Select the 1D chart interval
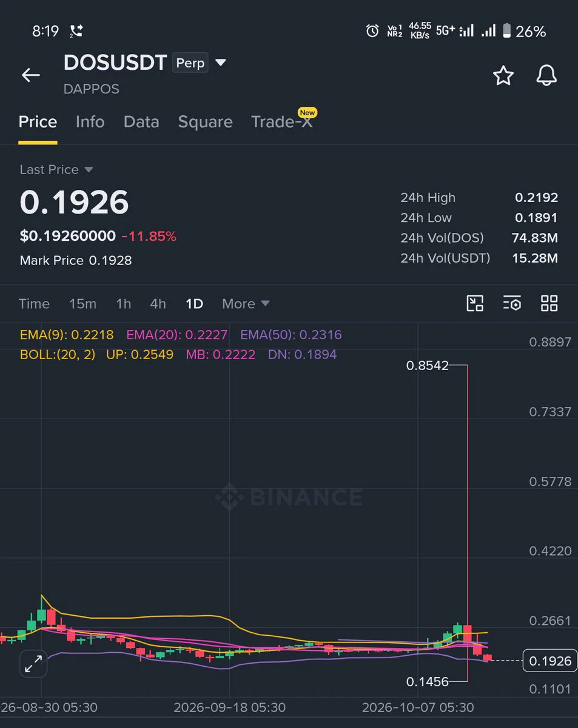578x728 pixels. (x=194, y=303)
